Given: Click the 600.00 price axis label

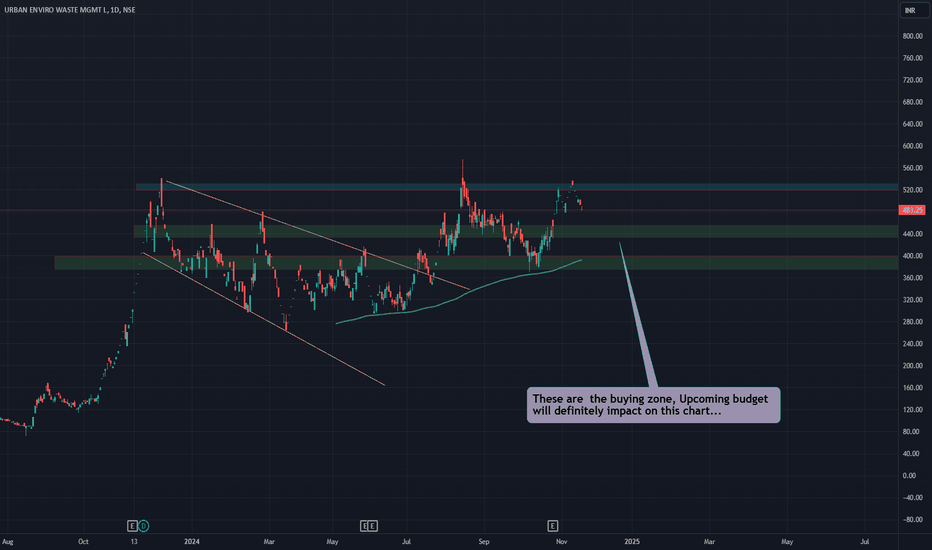Looking at the screenshot, I should [x=912, y=146].
